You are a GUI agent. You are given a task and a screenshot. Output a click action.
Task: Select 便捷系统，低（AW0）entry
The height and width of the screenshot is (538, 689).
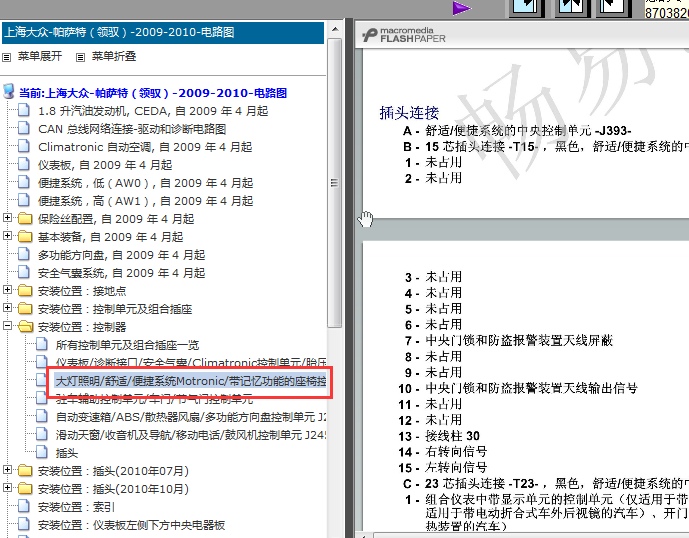[145, 183]
